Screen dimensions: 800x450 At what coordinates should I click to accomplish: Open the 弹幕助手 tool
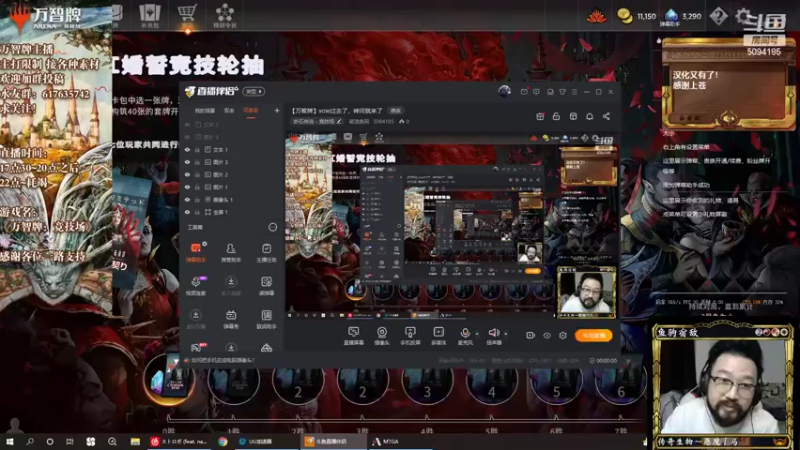pos(195,253)
